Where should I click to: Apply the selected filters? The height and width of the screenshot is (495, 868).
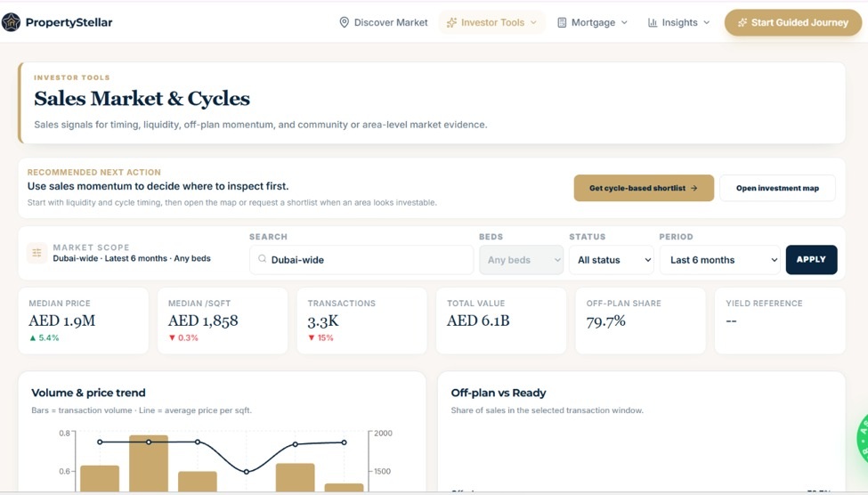(x=811, y=260)
